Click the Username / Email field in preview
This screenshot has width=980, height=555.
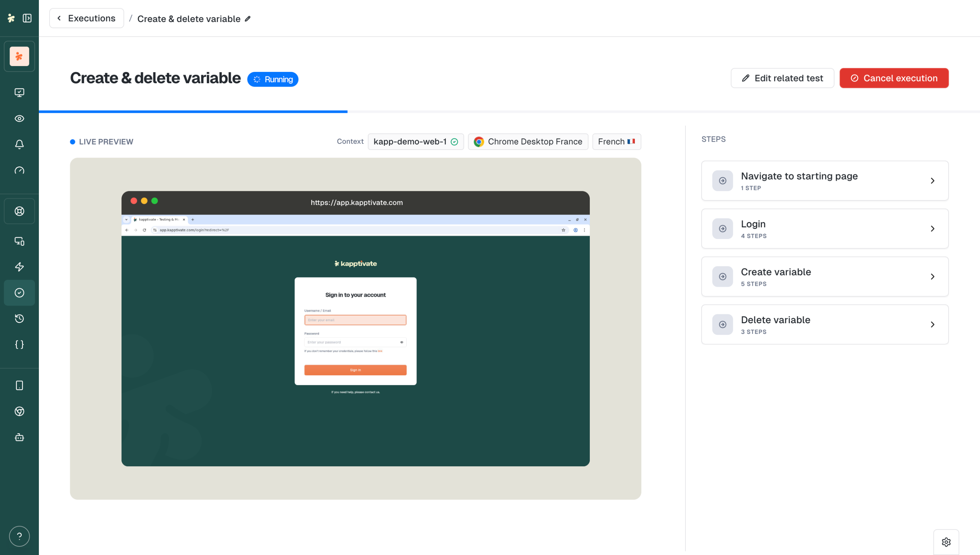tap(355, 320)
